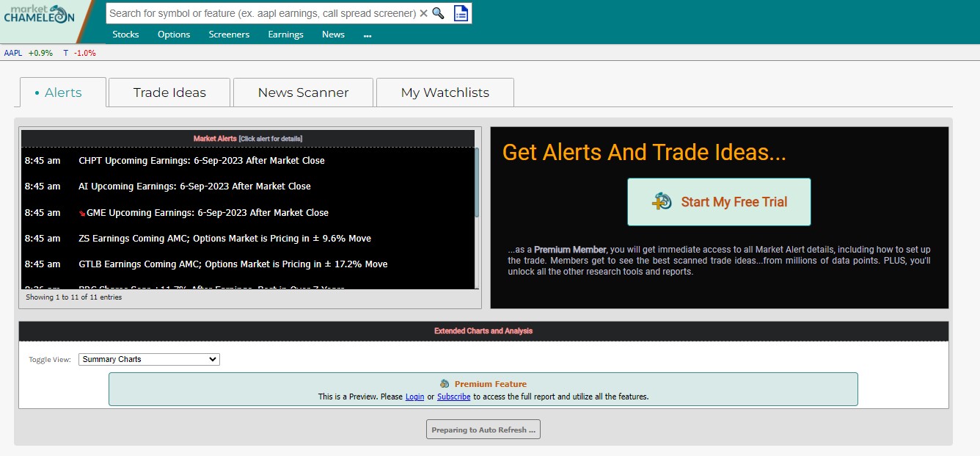Click the Premium Feature label

click(491, 384)
